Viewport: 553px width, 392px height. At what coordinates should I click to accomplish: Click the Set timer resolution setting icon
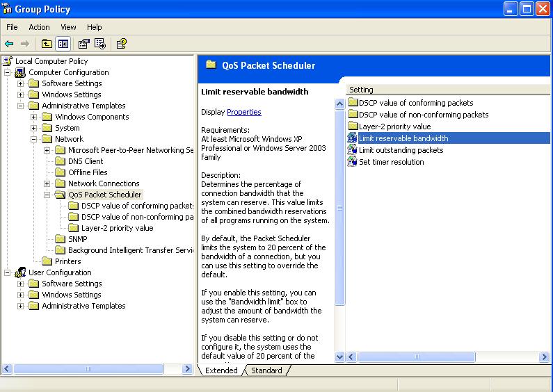point(352,162)
